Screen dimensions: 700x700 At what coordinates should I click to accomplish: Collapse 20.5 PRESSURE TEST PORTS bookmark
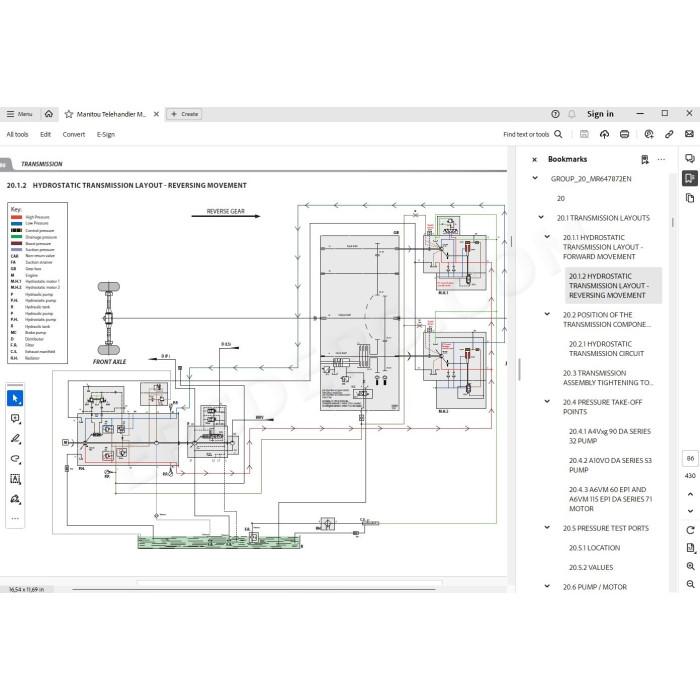tap(547, 527)
